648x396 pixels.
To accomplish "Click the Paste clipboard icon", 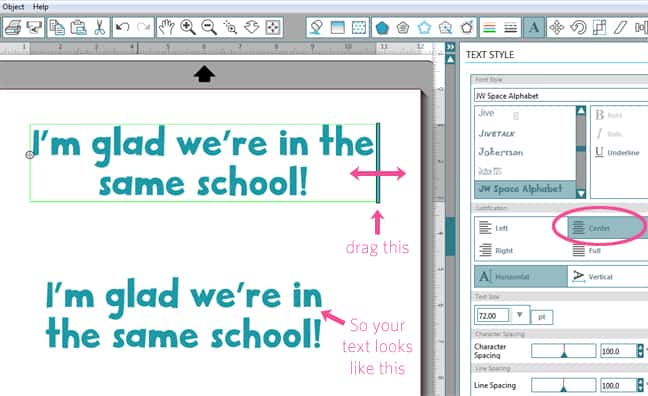I will pos(78,28).
